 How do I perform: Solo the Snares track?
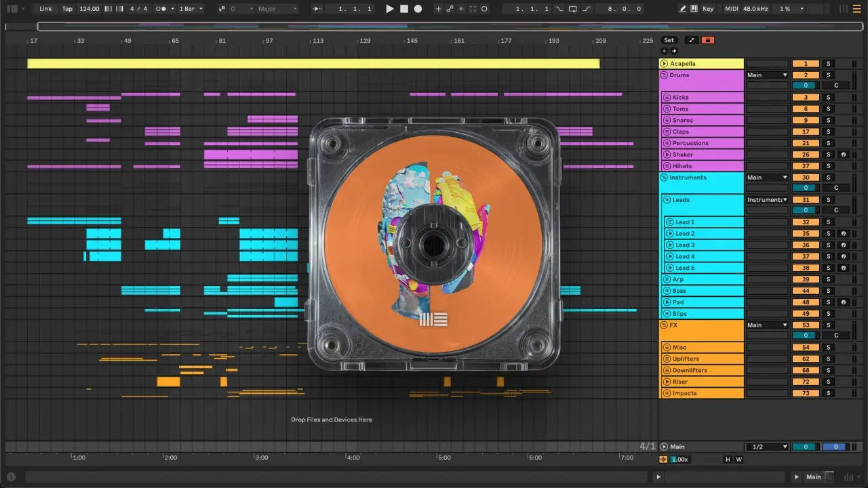828,121
